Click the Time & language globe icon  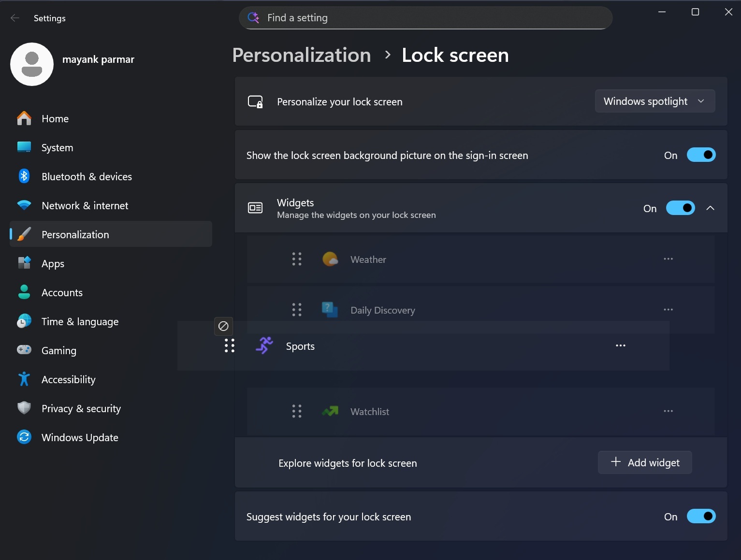(x=24, y=321)
